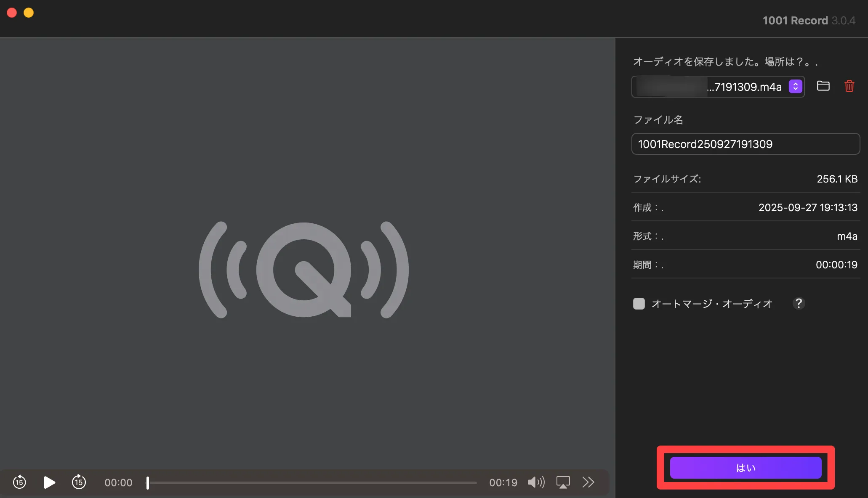Delete the recording via the trash icon

(x=849, y=86)
